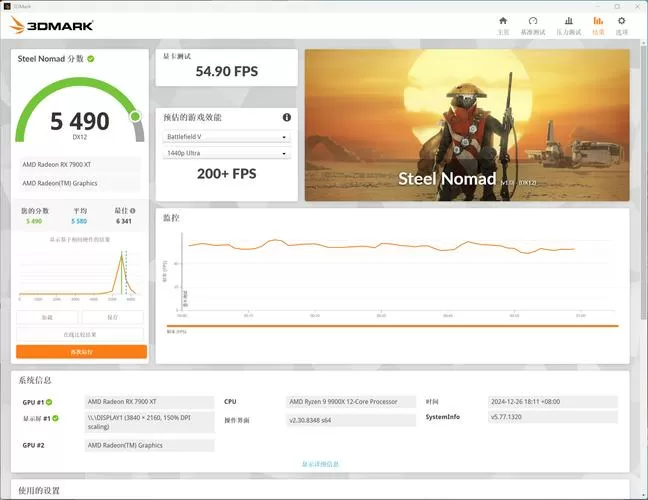The height and width of the screenshot is (500, 648).
Task: Open the 1440p Ultra resolution dropdown
Action: click(227, 153)
